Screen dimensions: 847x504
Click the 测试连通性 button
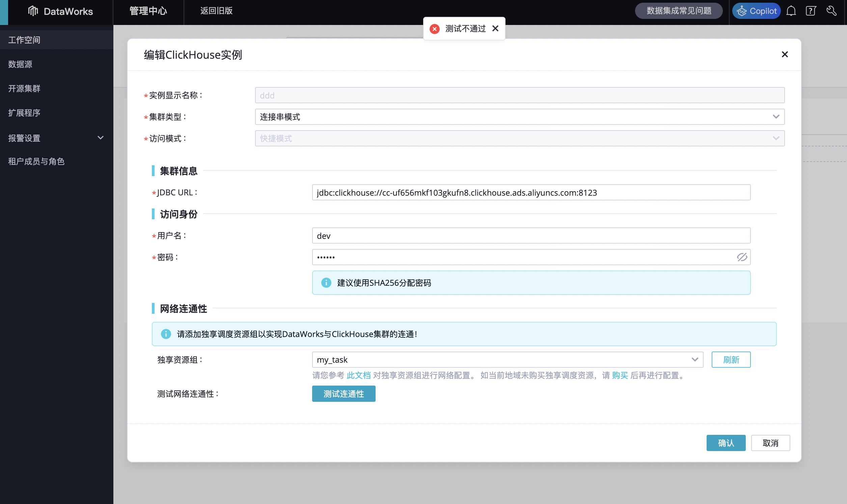(344, 394)
